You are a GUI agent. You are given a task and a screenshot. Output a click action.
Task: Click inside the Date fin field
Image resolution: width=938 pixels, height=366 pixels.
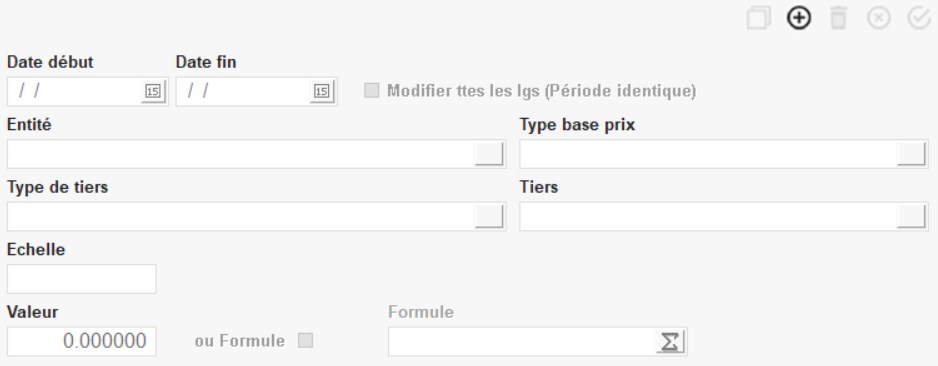(x=243, y=92)
